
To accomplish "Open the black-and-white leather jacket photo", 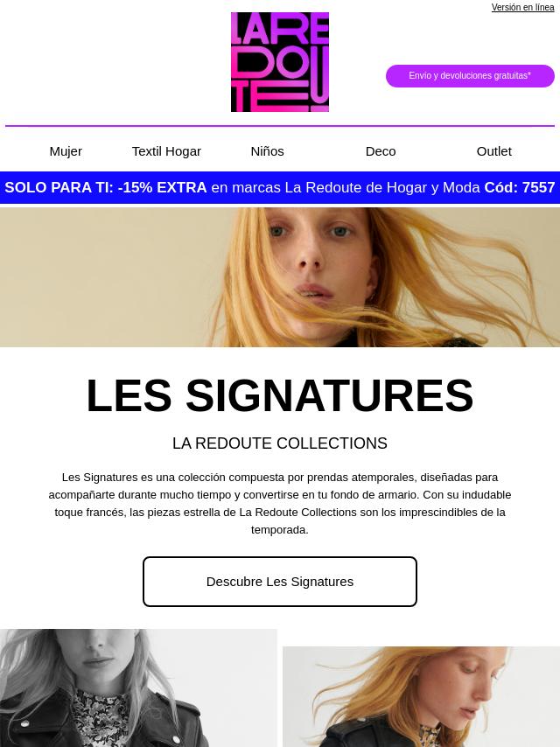I will pos(138,688).
